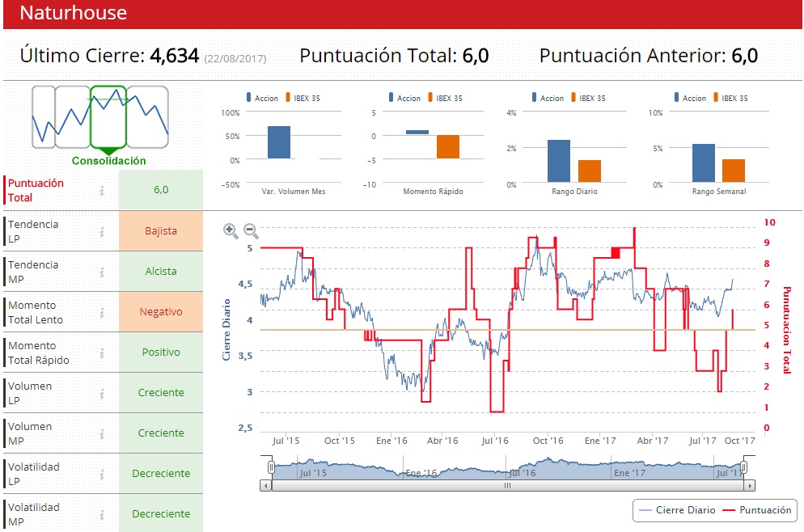
Task: Click the Var. Volumen Mes chart label
Action: click(x=294, y=191)
